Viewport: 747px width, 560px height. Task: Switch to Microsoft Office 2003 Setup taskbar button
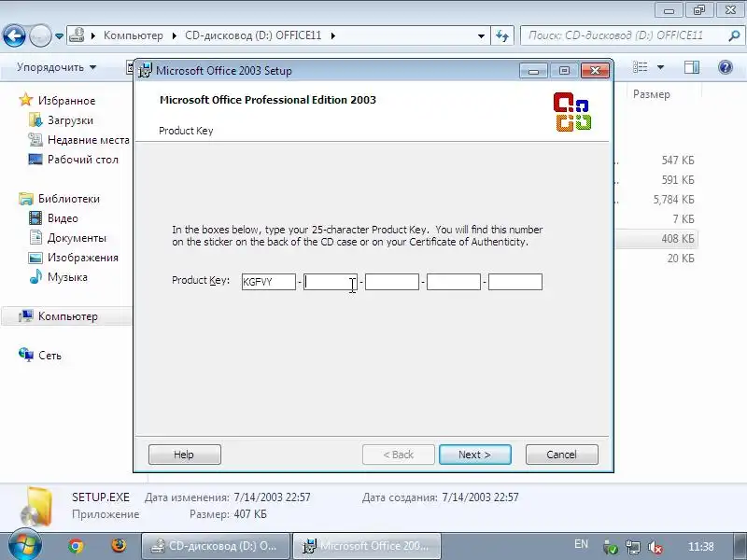367,546
